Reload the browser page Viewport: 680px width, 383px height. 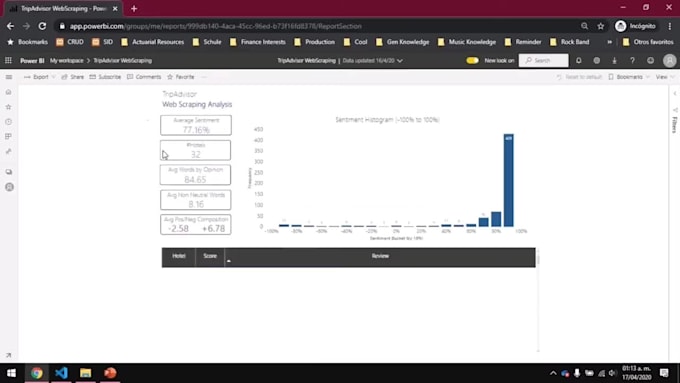[x=42, y=26]
